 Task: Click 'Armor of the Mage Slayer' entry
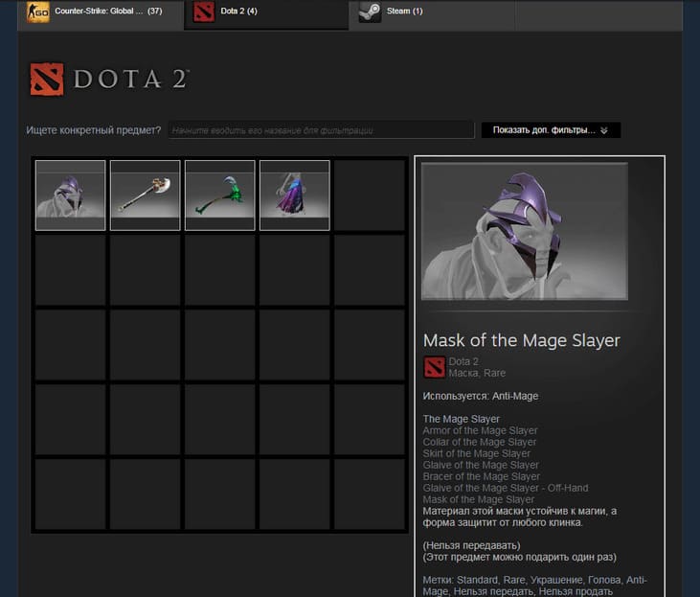click(480, 431)
